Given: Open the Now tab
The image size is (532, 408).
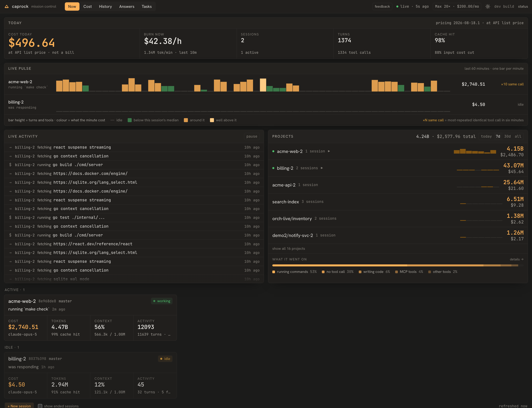Looking at the screenshot, I should (72, 6).
